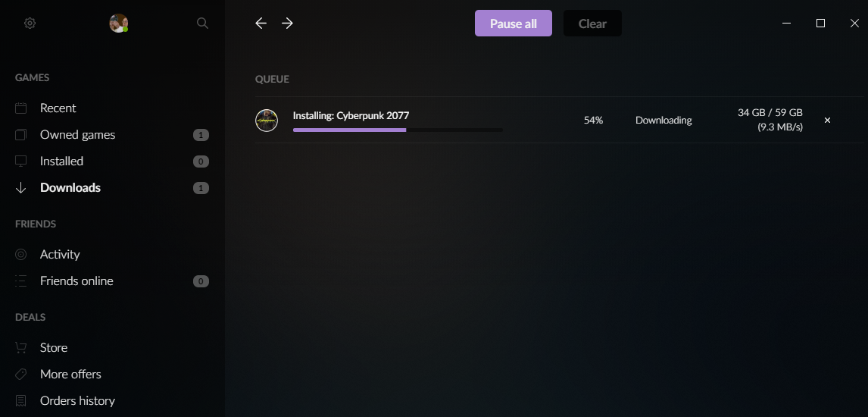Go back with the left arrow

coord(261,24)
